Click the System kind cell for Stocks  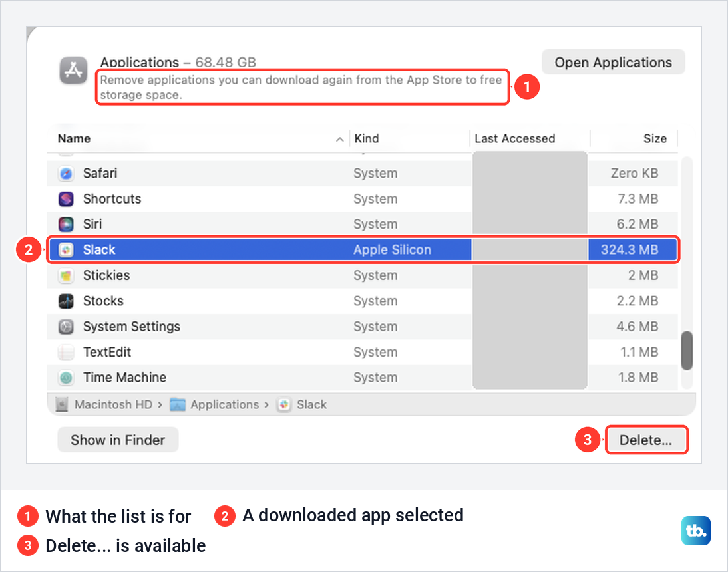(x=375, y=301)
